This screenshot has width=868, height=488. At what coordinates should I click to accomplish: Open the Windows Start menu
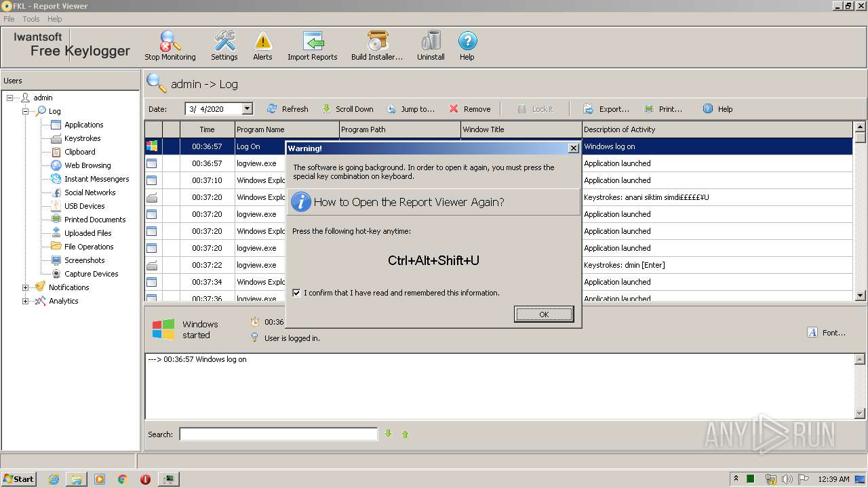click(x=19, y=479)
